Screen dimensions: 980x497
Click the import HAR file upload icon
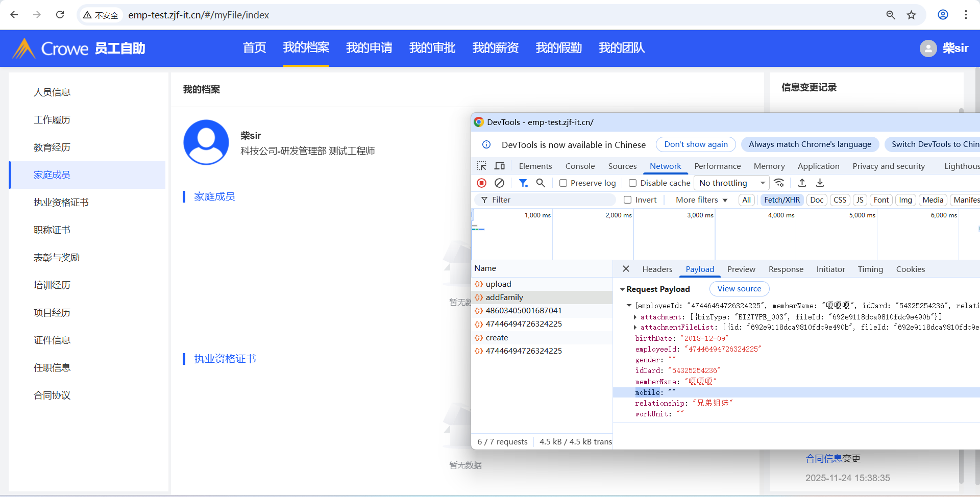802,183
